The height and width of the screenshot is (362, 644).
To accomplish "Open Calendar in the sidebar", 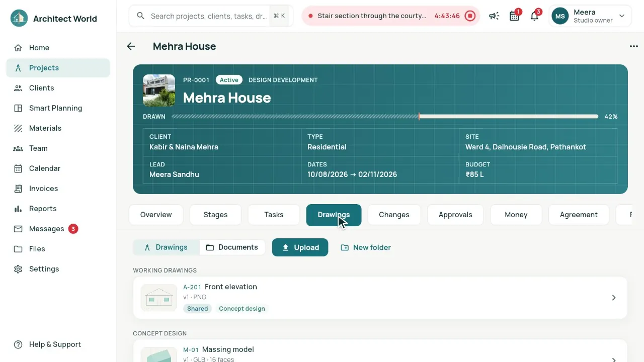I will coord(58,168).
